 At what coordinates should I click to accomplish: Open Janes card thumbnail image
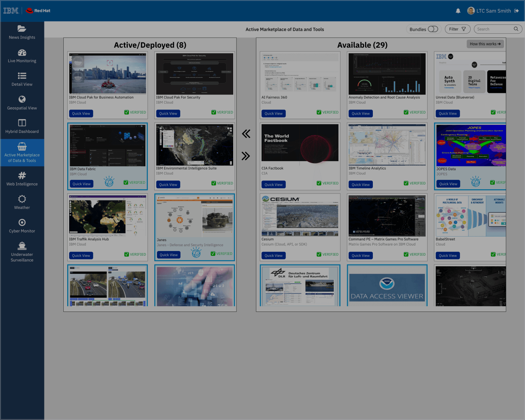click(x=195, y=216)
